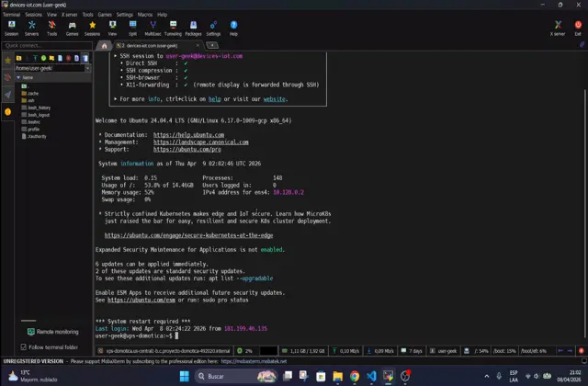
Task: Click the Packages toolbar icon
Action: (193, 27)
